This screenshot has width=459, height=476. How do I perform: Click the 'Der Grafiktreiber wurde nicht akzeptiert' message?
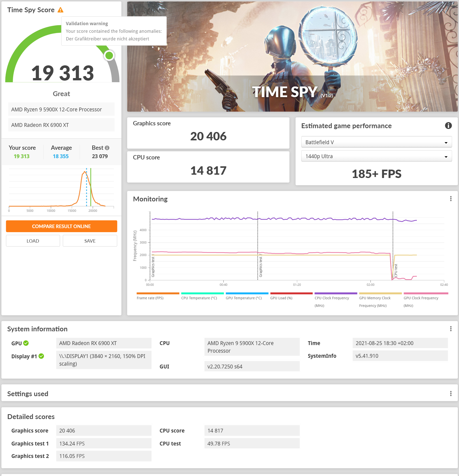107,39
